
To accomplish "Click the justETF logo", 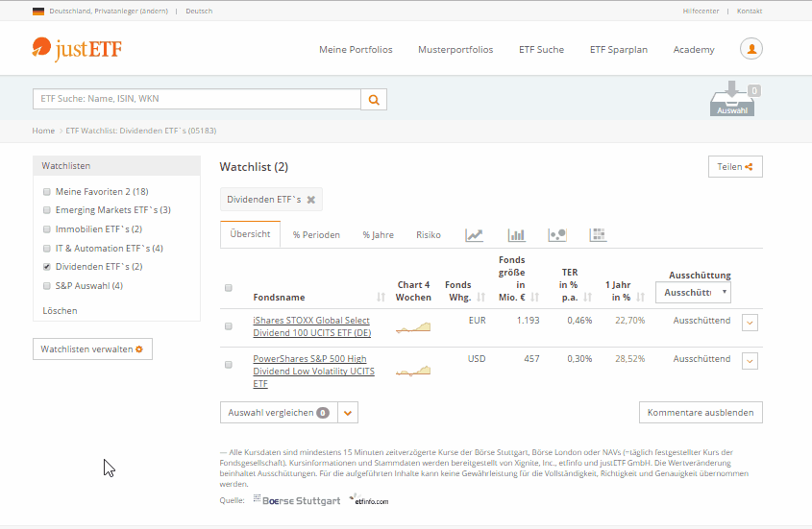I will coord(77,48).
